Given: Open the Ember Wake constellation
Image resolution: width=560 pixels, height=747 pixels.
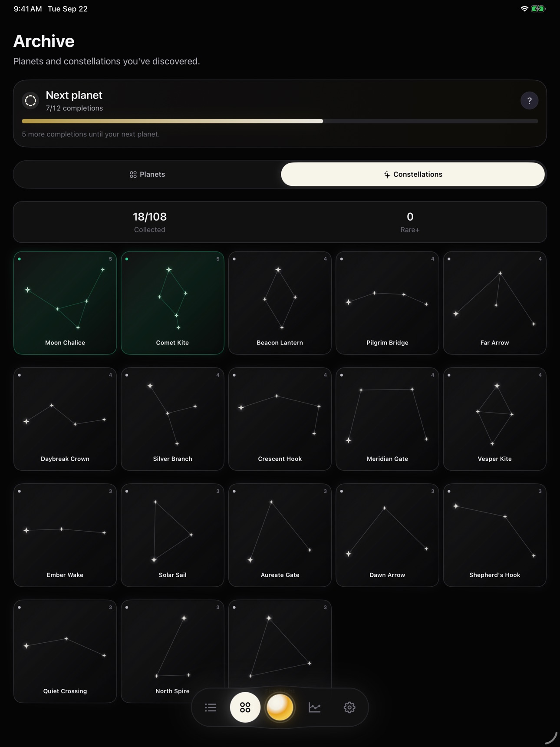Looking at the screenshot, I should tap(65, 535).
